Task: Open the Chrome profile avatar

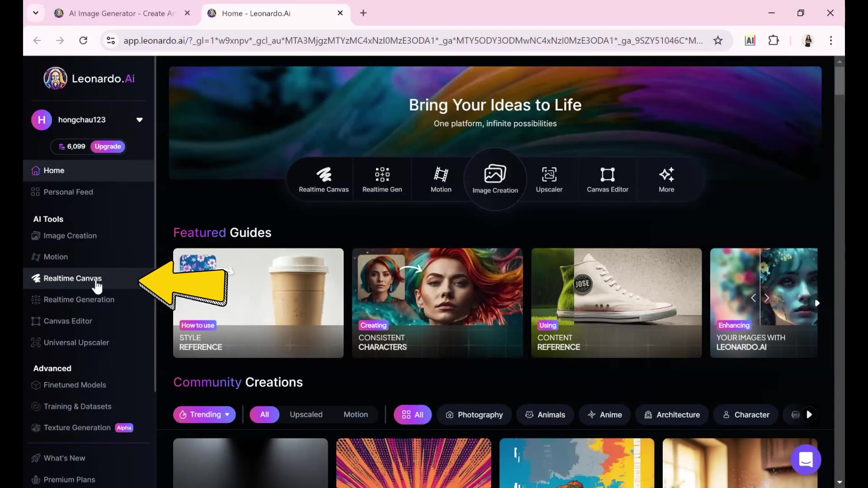Action: [x=808, y=41]
